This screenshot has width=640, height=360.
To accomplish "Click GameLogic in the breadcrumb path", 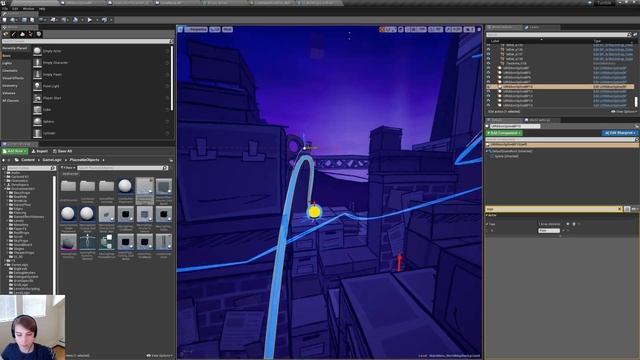I will [52, 160].
